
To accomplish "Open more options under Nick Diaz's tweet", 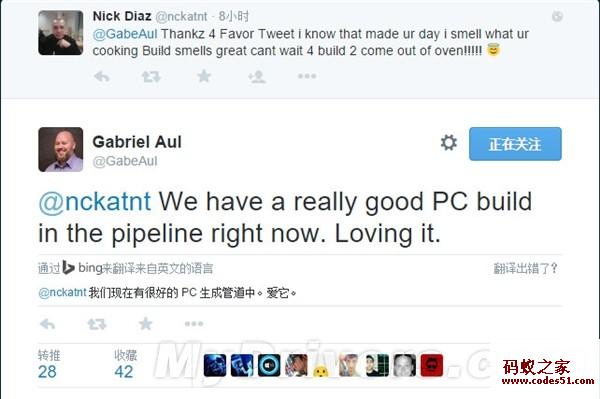I will pyautogui.click(x=307, y=76).
